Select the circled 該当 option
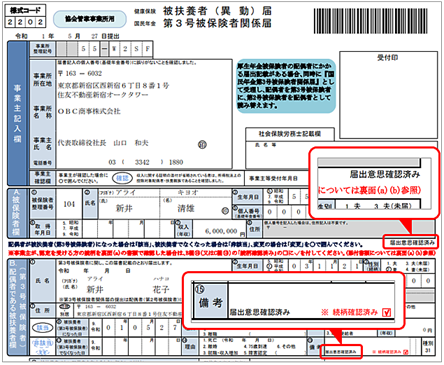The width and height of the screenshot is (444, 365). (x=43, y=328)
